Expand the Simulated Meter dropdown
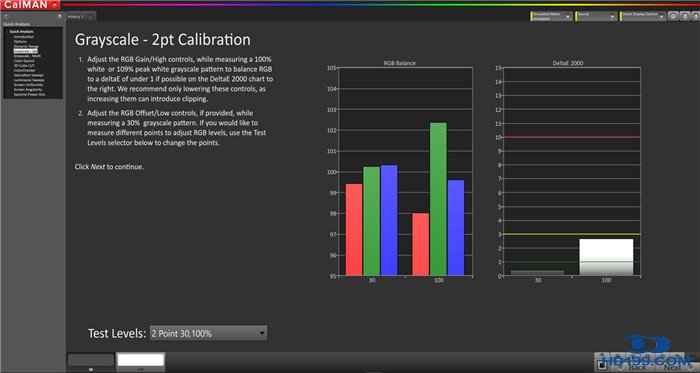This screenshot has width=700, height=373. (x=551, y=17)
